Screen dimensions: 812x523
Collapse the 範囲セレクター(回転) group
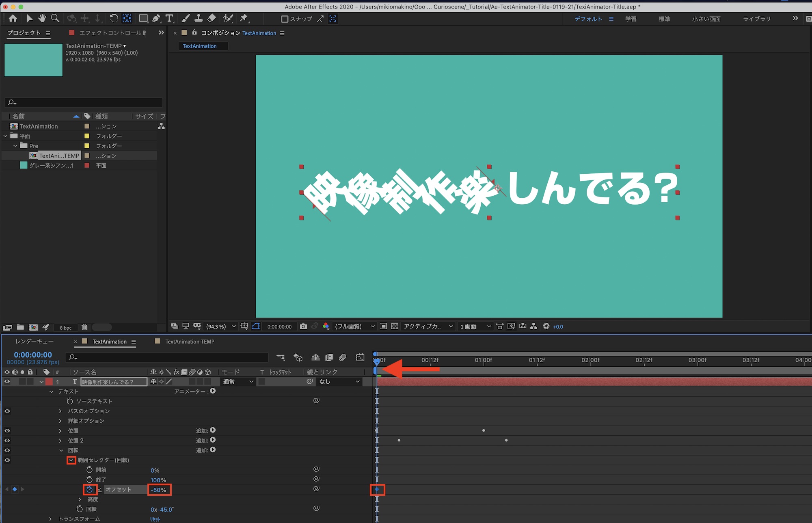click(x=71, y=460)
